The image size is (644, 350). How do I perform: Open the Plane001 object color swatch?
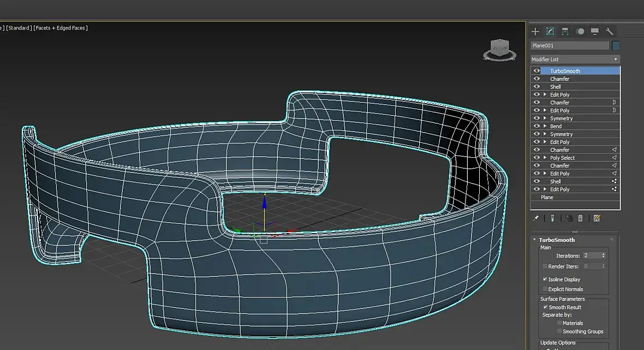click(616, 46)
